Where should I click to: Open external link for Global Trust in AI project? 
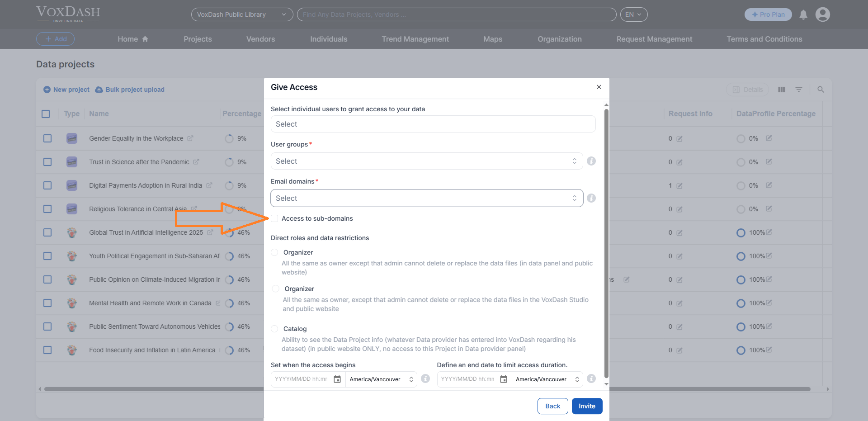coord(210,232)
